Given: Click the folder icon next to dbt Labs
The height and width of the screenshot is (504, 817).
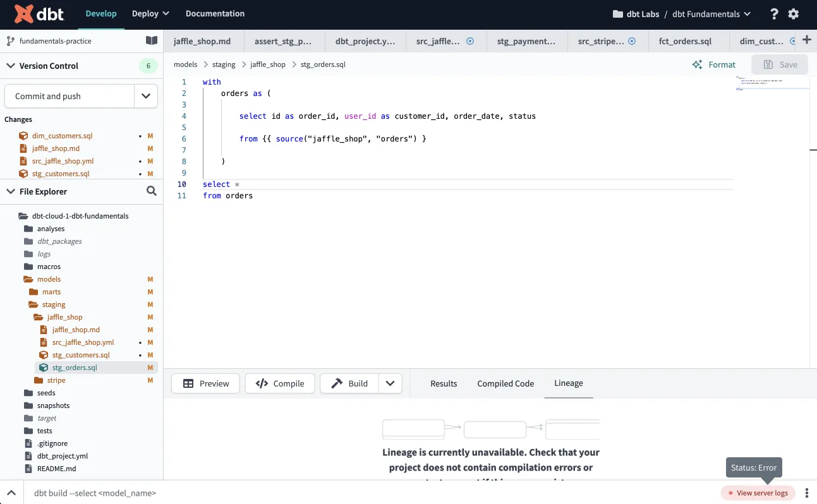Looking at the screenshot, I should (617, 14).
